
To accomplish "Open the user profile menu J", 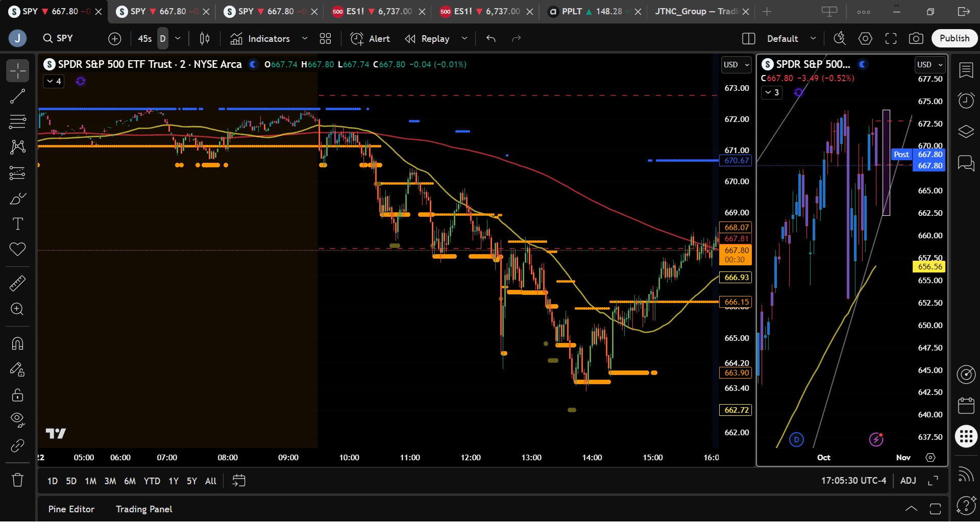I will coord(18,38).
